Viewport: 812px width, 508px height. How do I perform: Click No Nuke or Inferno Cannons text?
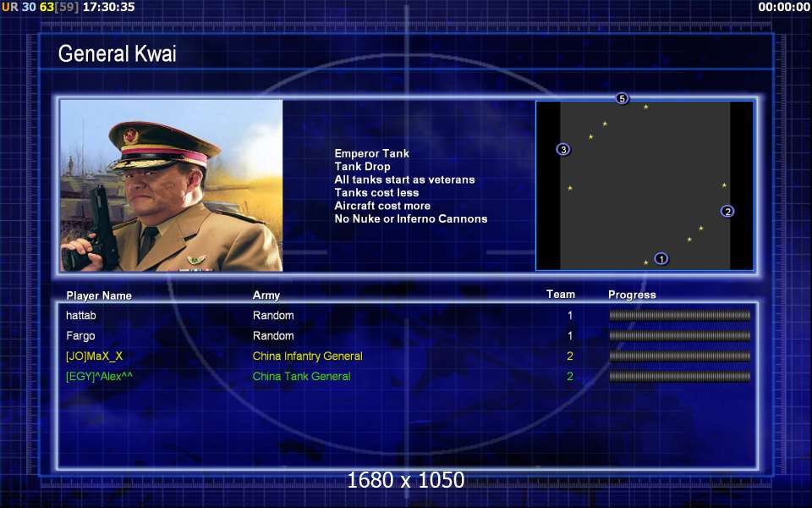click(x=411, y=218)
